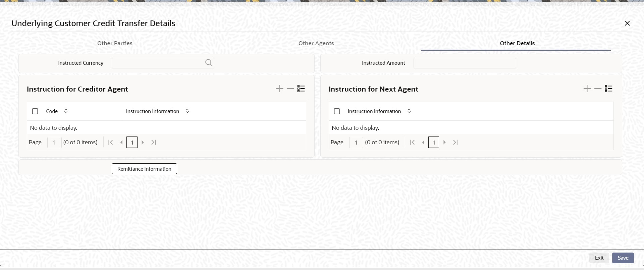Click the Instructed Amount field
Viewport: 644px width, 270px height.
pos(465,63)
